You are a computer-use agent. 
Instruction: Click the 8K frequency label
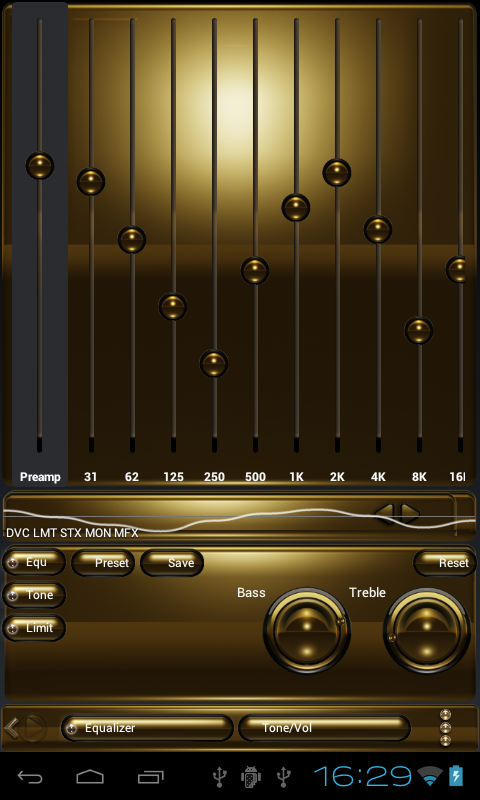(419, 477)
